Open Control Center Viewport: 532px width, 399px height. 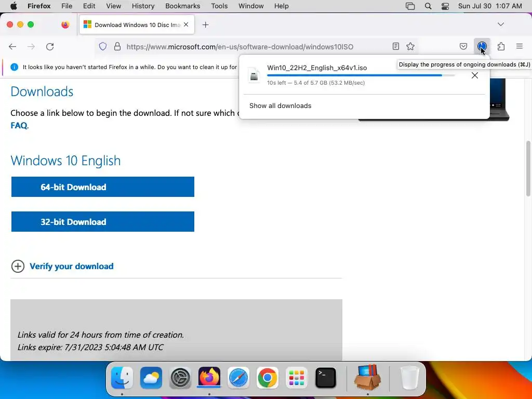coord(445,6)
